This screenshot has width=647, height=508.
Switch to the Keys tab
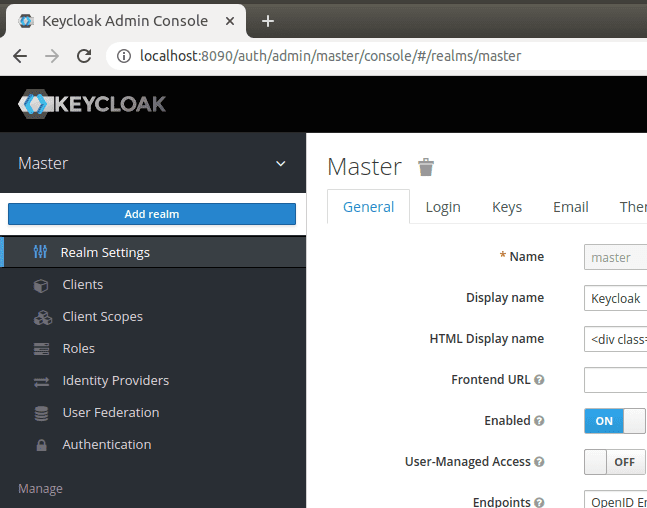[507, 207]
